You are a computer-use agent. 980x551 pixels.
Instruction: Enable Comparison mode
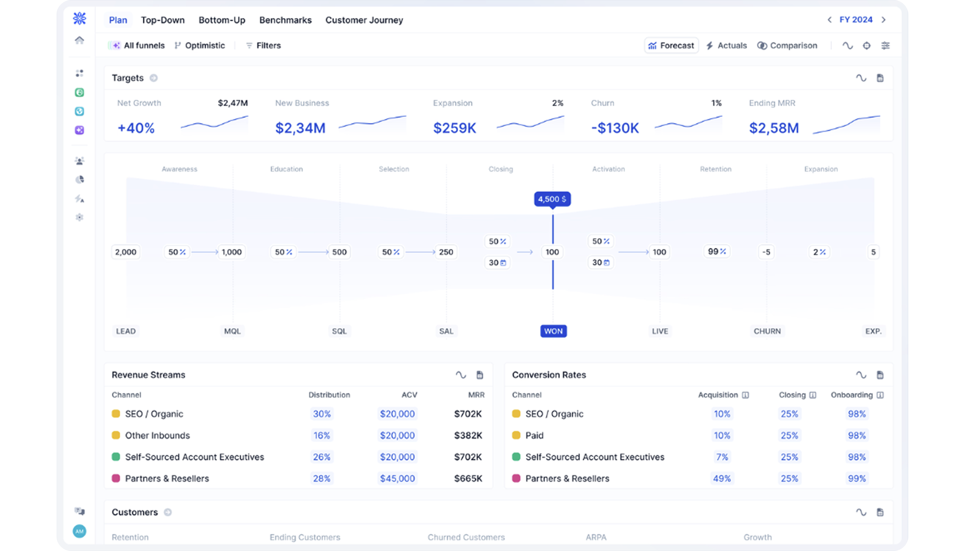787,45
